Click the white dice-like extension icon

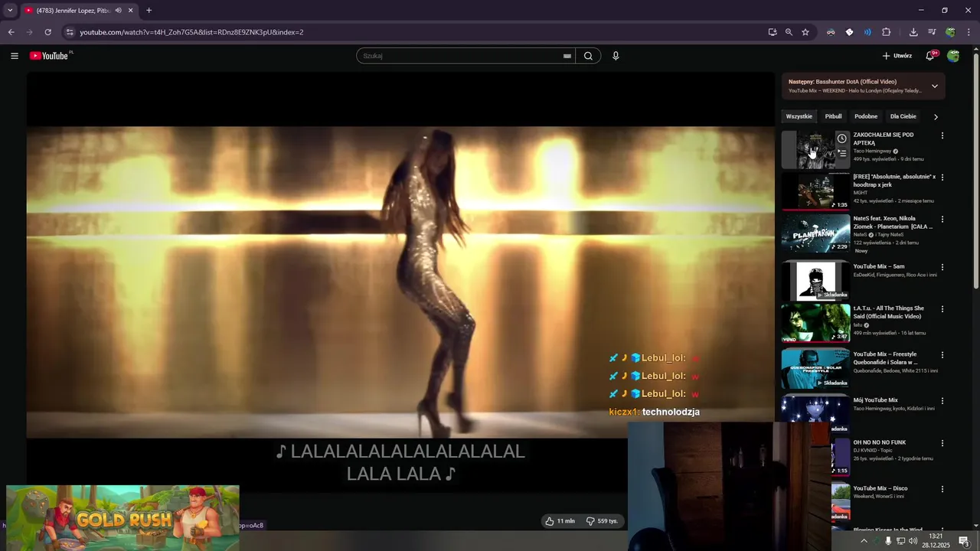[x=849, y=32]
